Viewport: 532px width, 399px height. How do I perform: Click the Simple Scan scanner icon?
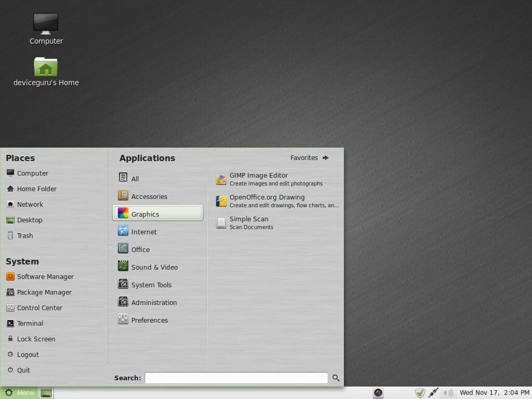pyautogui.click(x=221, y=222)
